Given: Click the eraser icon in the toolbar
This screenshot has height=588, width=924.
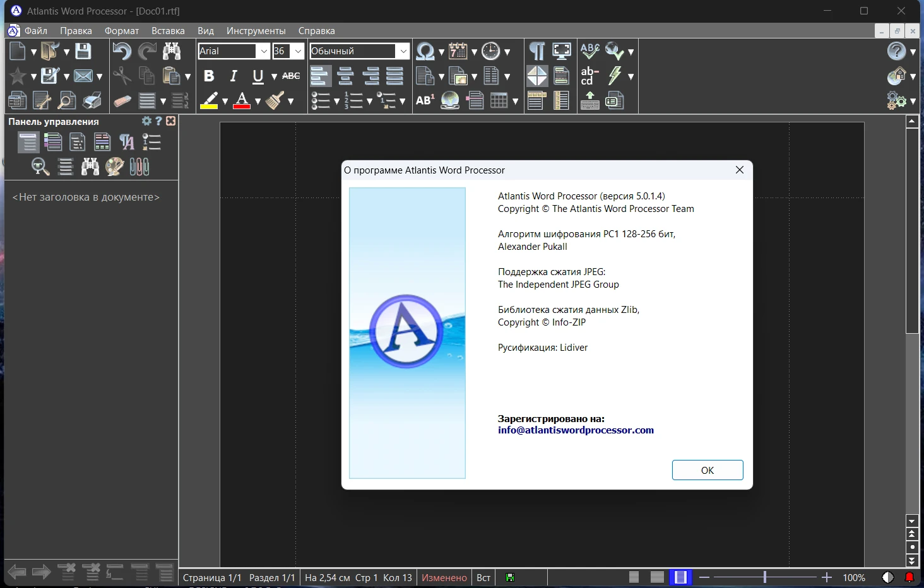Looking at the screenshot, I should [x=122, y=100].
